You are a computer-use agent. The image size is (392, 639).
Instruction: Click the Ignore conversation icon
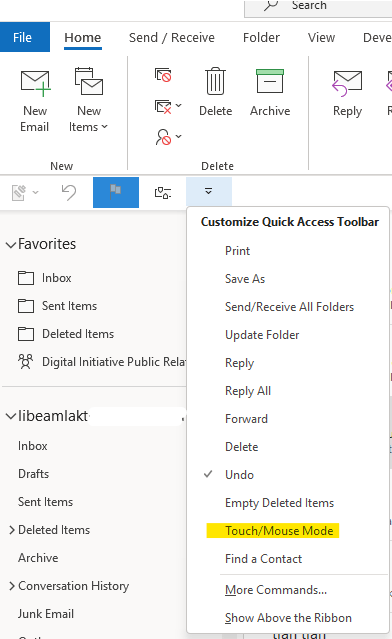[163, 75]
